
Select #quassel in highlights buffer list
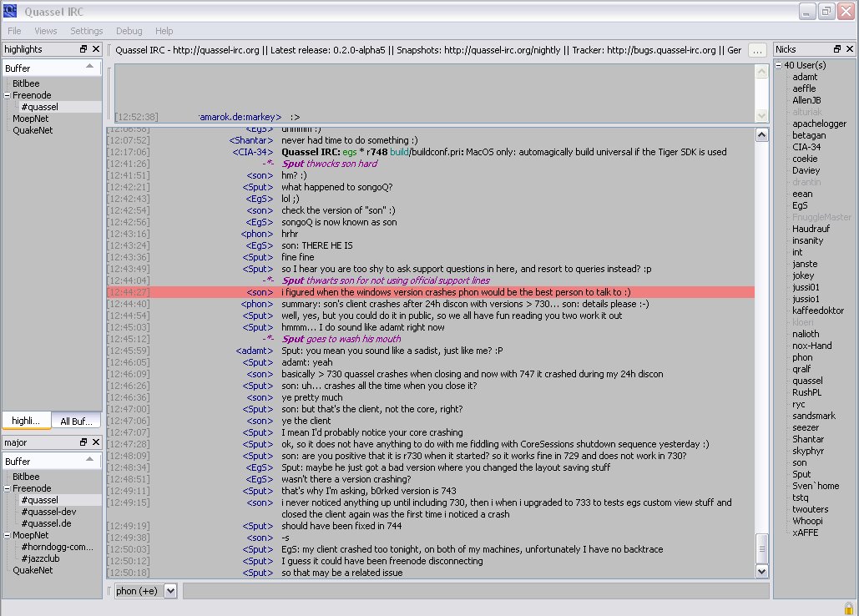click(x=39, y=107)
